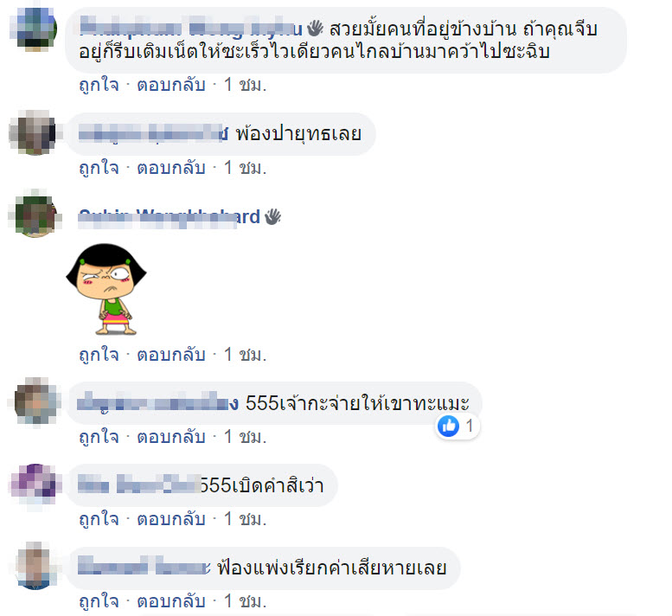The image size is (672, 616).
Task: Reply to the ฟ้องปายุทธเลย comment
Action: (x=171, y=168)
